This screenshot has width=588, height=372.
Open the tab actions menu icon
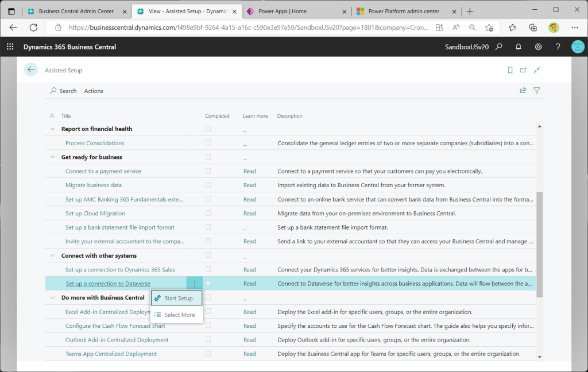tap(11, 11)
